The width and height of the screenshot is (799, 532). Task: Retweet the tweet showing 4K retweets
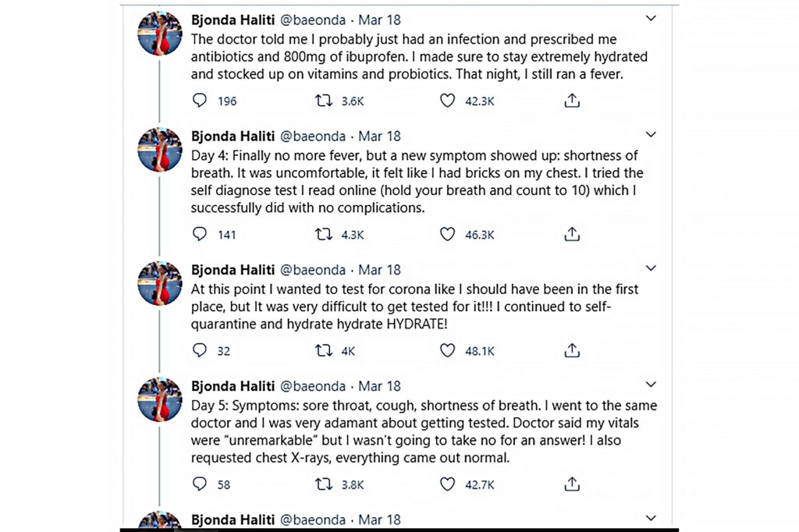coord(324,350)
